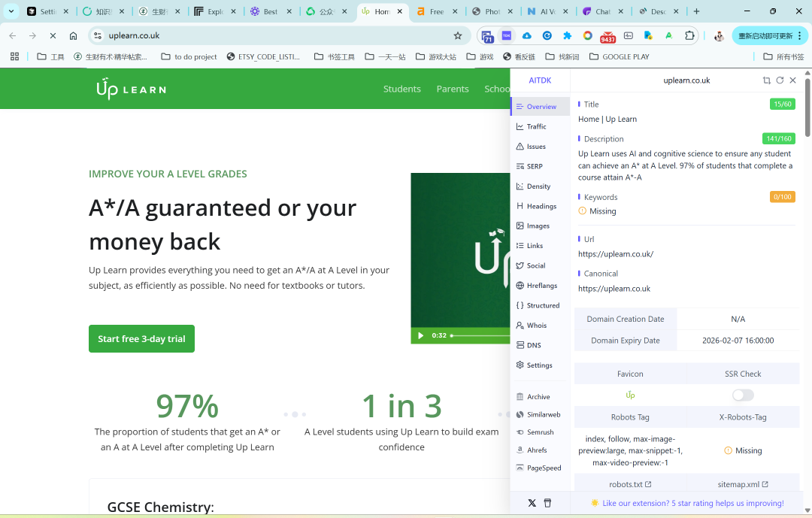This screenshot has width=812, height=518.
Task: Click the X (Twitter) icon in AITDK footer
Action: click(x=532, y=503)
